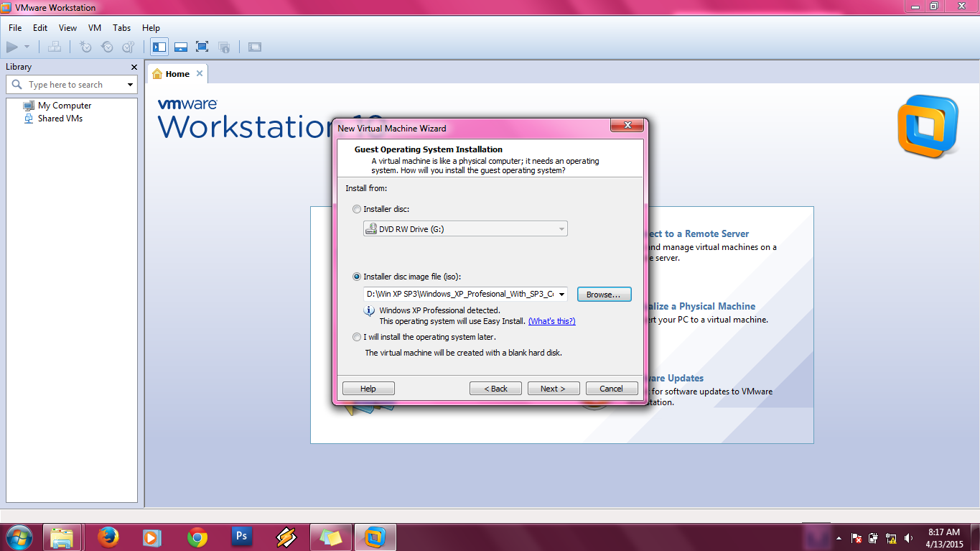
Task: Click the network warning tray icon
Action: (x=891, y=538)
